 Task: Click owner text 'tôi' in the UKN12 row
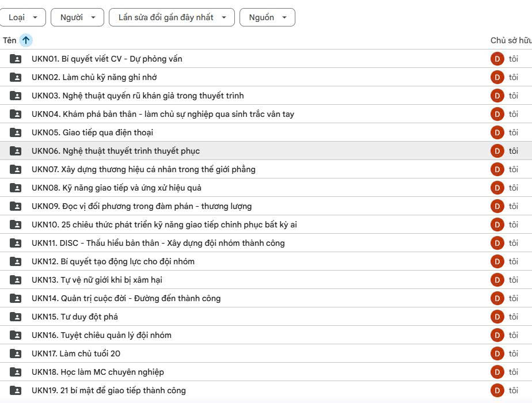(514, 261)
